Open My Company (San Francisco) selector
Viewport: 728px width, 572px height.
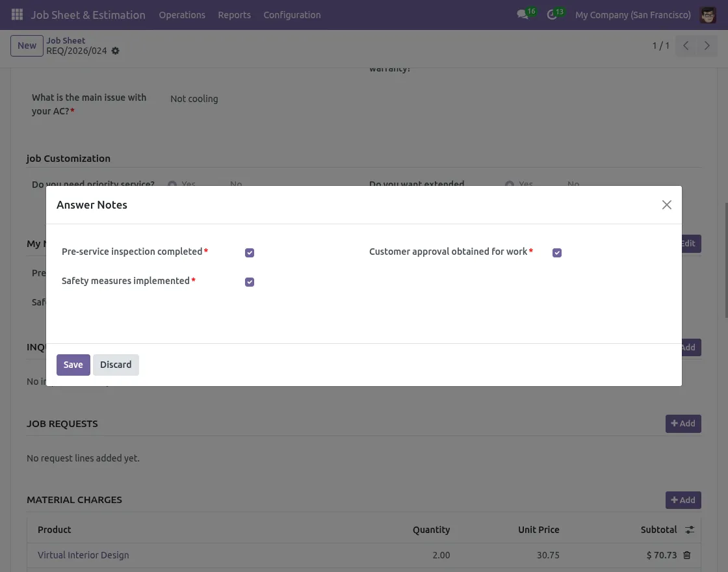[632, 14]
